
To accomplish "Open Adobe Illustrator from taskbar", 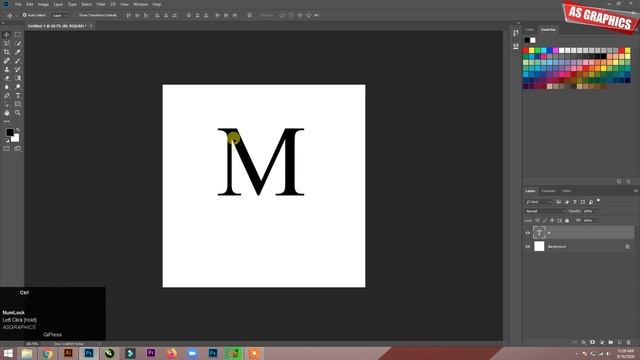I will [68, 353].
